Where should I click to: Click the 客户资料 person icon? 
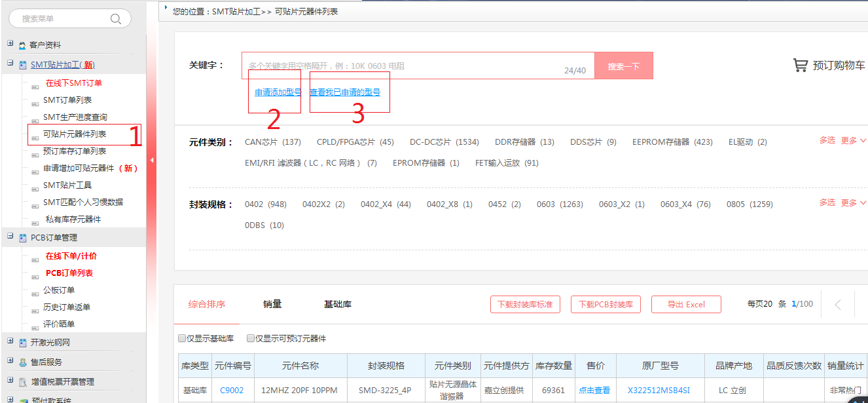pos(22,46)
